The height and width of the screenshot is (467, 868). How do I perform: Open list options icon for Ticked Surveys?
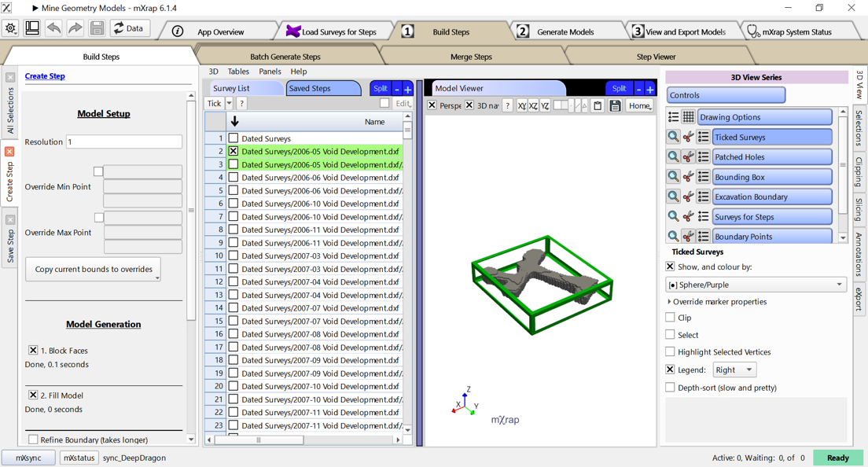pos(703,138)
